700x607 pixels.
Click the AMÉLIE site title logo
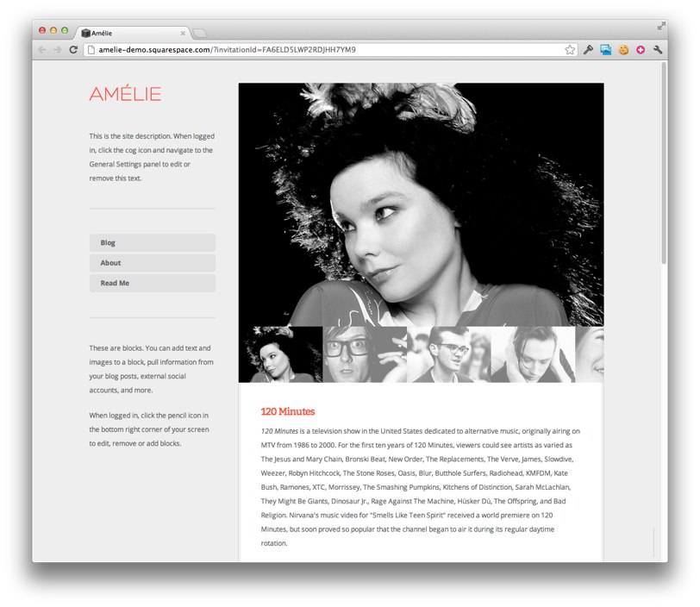point(126,93)
